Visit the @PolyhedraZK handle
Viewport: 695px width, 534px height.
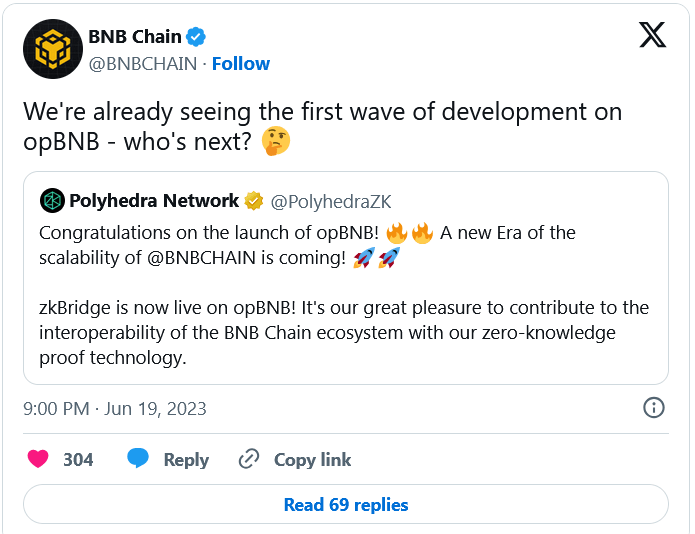point(331,201)
